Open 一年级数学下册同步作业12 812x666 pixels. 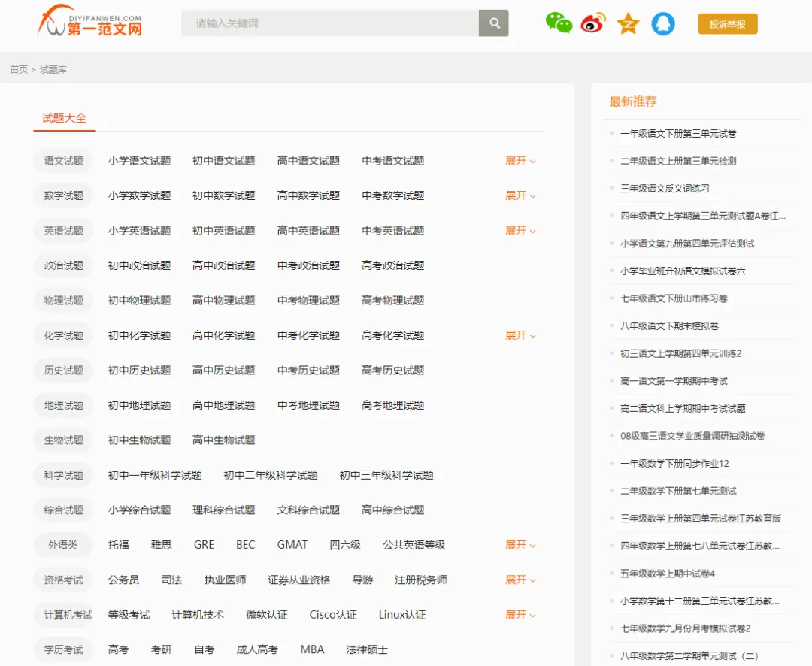click(x=674, y=464)
